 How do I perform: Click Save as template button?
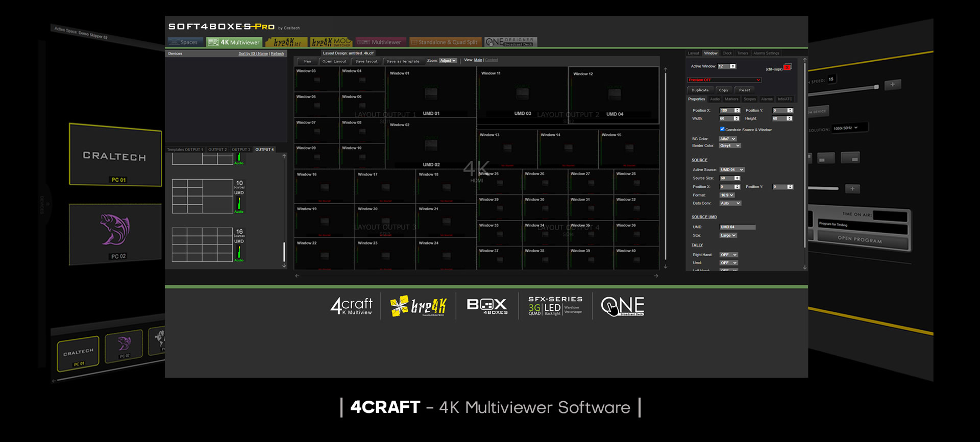(x=403, y=61)
